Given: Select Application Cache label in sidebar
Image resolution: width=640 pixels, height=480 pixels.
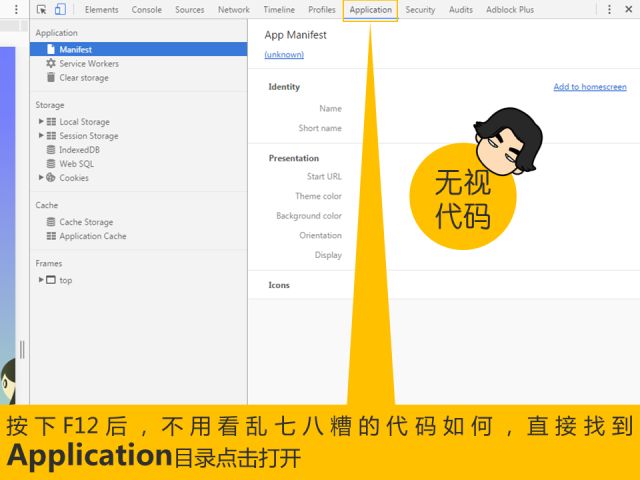Looking at the screenshot, I should (93, 236).
